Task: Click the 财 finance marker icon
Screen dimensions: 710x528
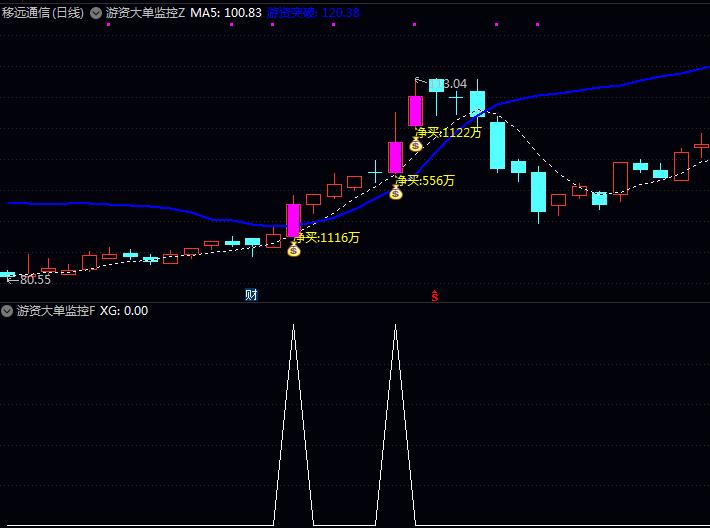Action: (x=251, y=295)
